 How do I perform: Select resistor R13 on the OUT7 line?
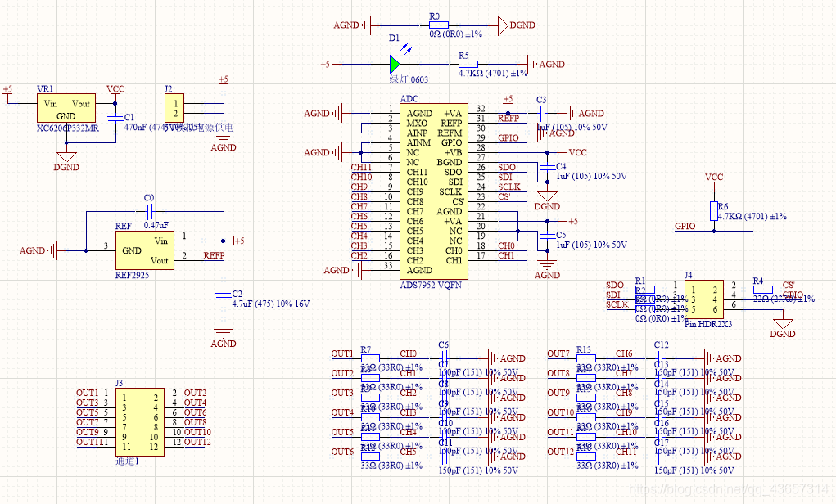point(586,358)
